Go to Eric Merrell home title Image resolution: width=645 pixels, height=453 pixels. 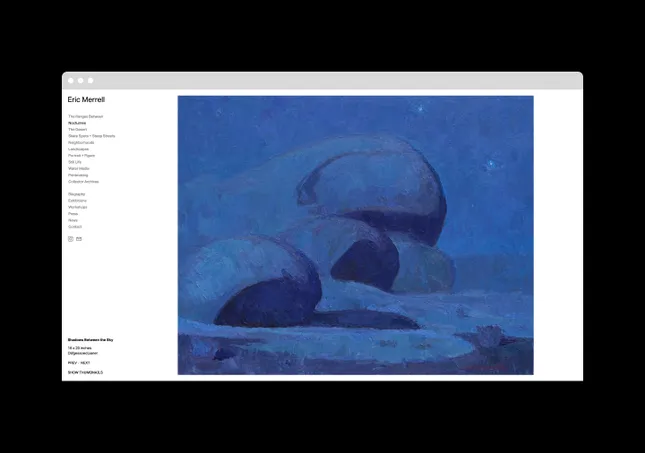tap(86, 100)
